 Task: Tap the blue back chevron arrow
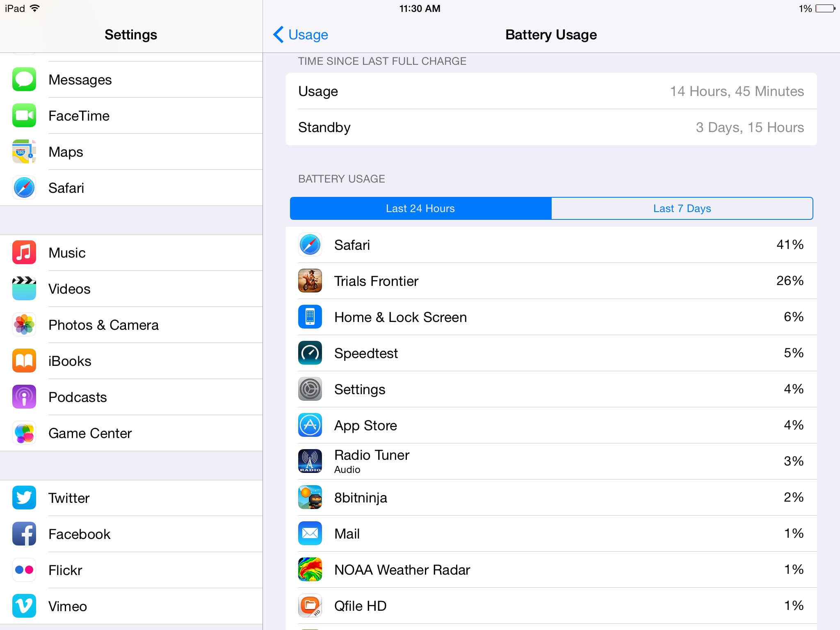pos(278,35)
